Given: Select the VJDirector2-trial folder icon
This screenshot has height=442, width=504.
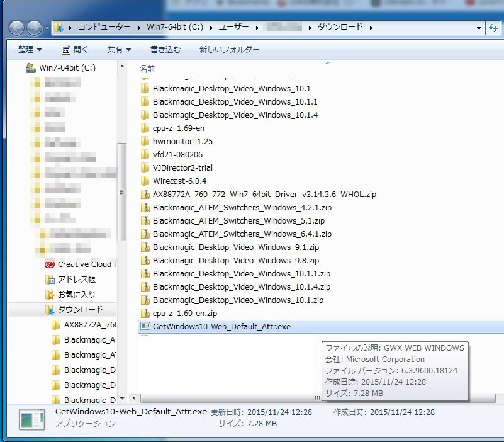Looking at the screenshot, I should pos(145,167).
